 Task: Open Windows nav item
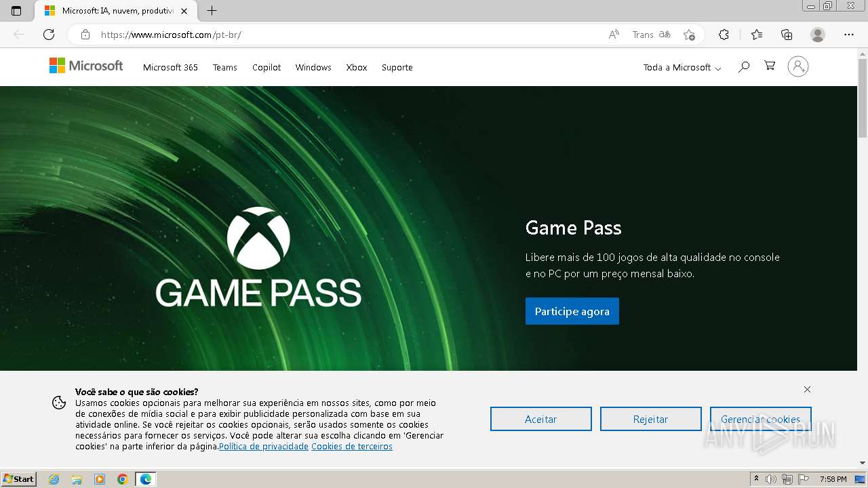(313, 67)
